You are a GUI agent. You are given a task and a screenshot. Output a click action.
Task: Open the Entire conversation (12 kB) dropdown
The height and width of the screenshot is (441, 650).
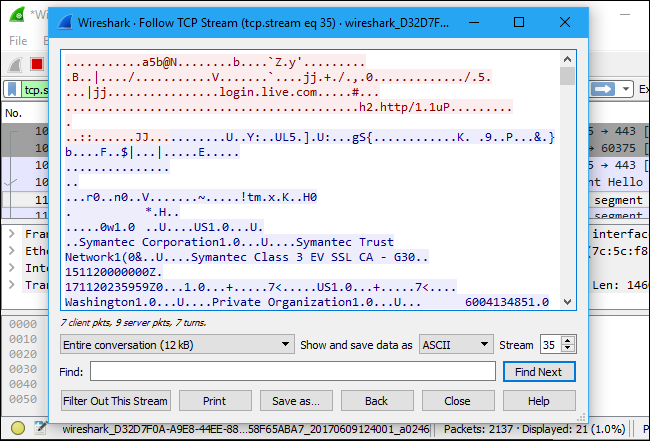coord(177,344)
